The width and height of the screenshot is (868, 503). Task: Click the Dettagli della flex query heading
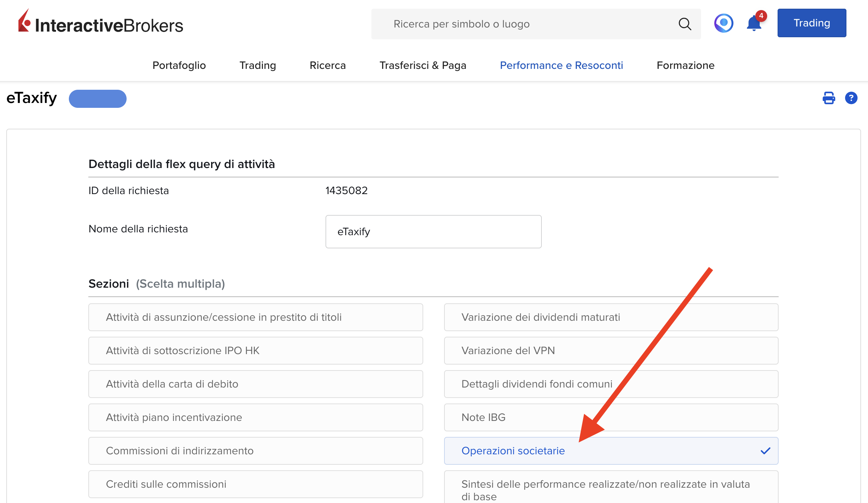click(182, 164)
